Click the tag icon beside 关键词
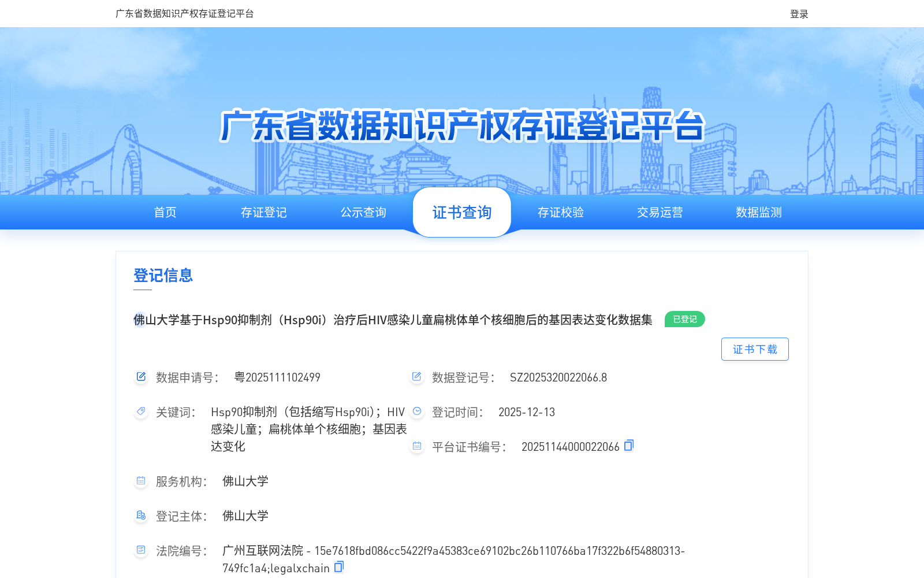The height and width of the screenshot is (578, 924). (x=141, y=412)
